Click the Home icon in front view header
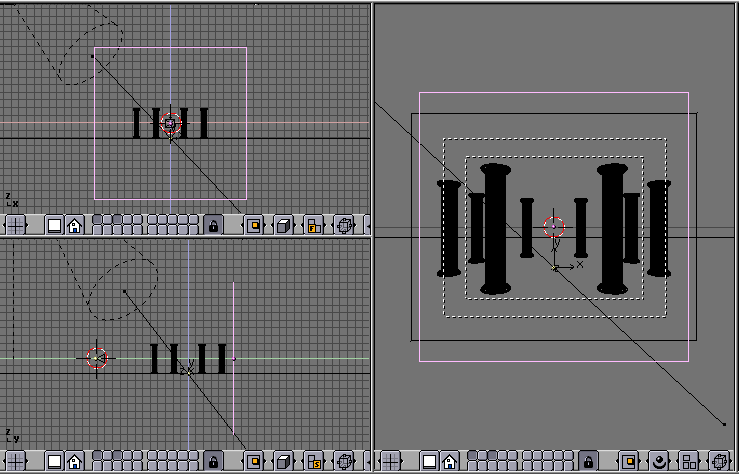Viewport: 739px width, 474px height. click(x=74, y=225)
